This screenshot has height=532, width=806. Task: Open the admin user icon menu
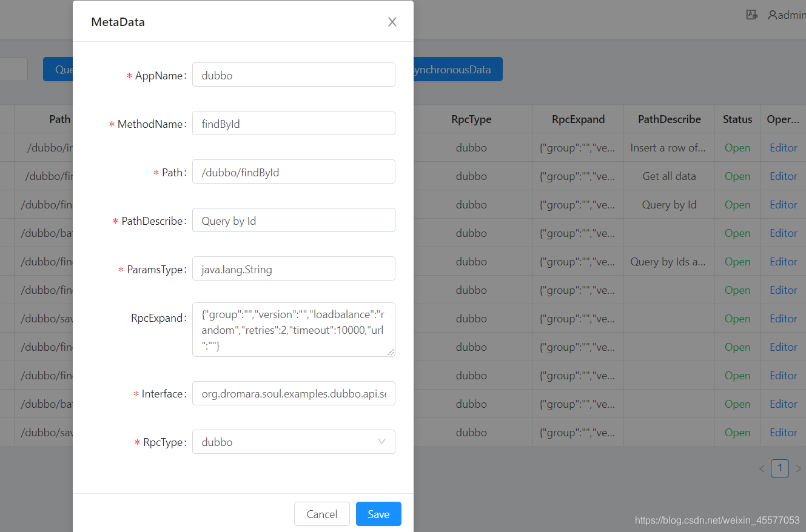(772, 15)
